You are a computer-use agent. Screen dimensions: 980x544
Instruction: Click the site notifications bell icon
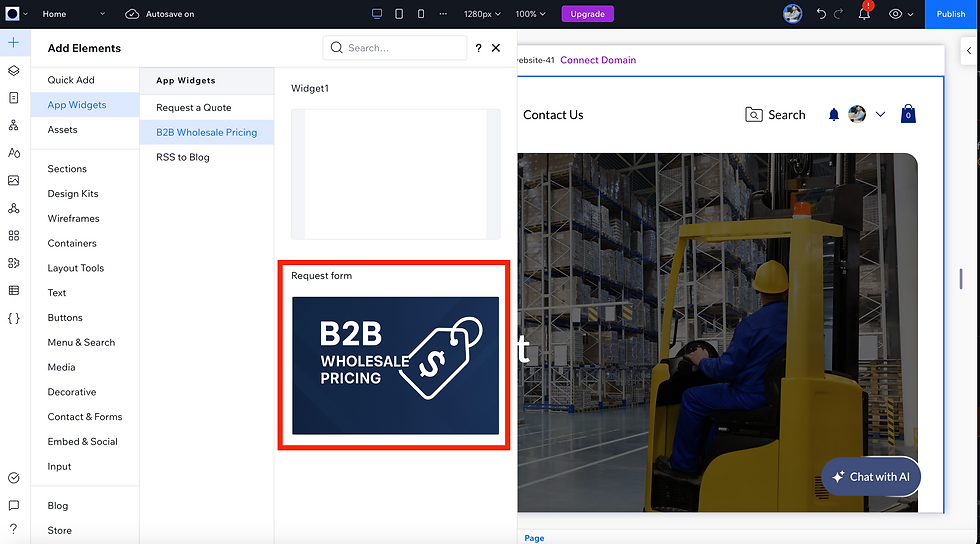[834, 114]
